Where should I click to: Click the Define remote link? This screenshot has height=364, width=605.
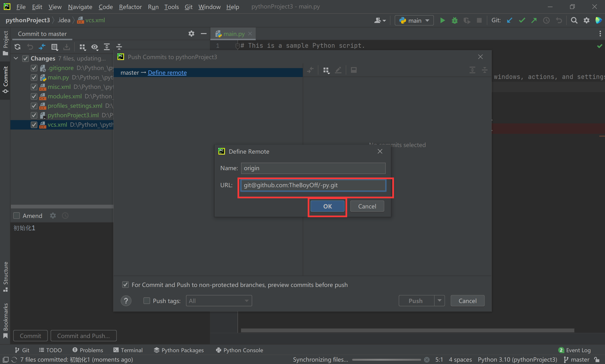(167, 73)
